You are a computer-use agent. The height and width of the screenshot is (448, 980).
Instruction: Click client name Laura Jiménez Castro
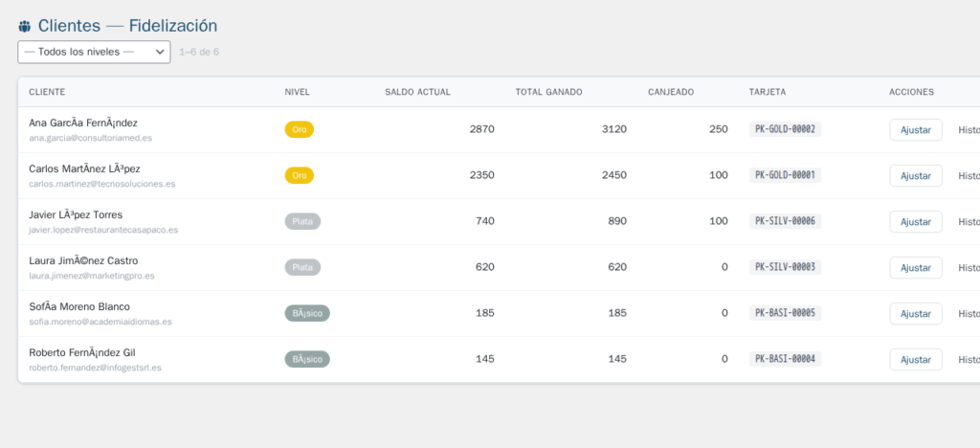(83, 260)
